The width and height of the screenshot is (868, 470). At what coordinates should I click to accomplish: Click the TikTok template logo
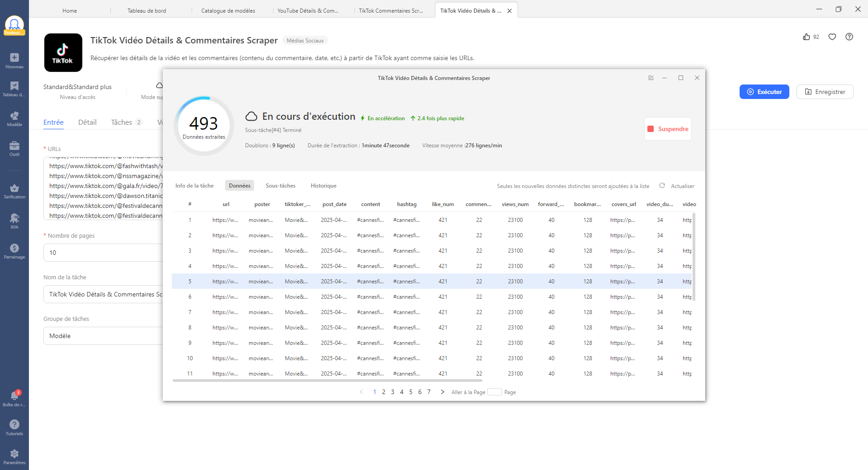(63, 52)
